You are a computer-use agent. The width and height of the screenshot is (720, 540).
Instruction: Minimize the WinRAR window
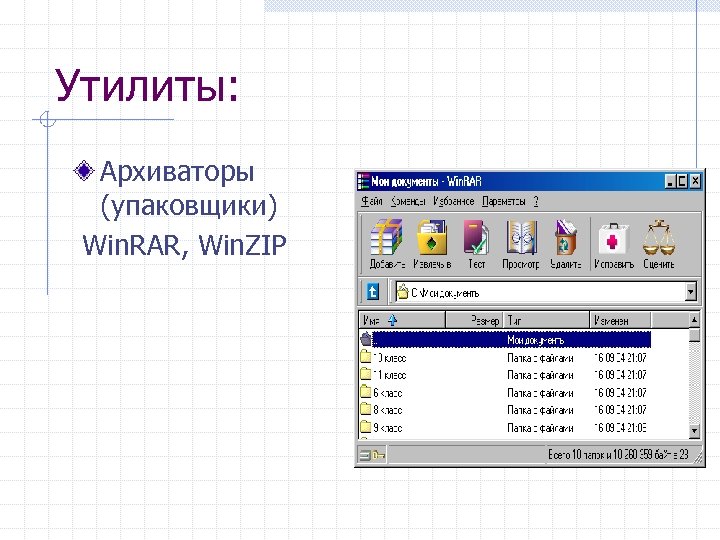tap(670, 181)
